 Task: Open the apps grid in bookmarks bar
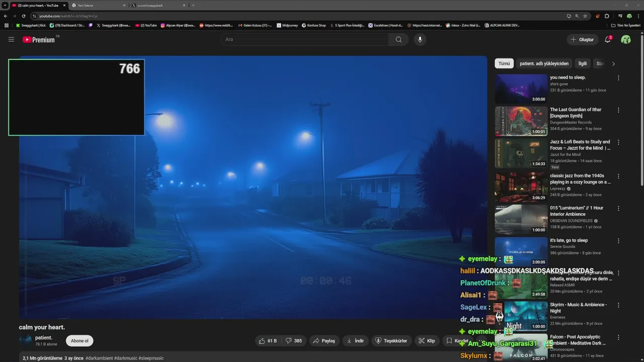[x=7, y=25]
